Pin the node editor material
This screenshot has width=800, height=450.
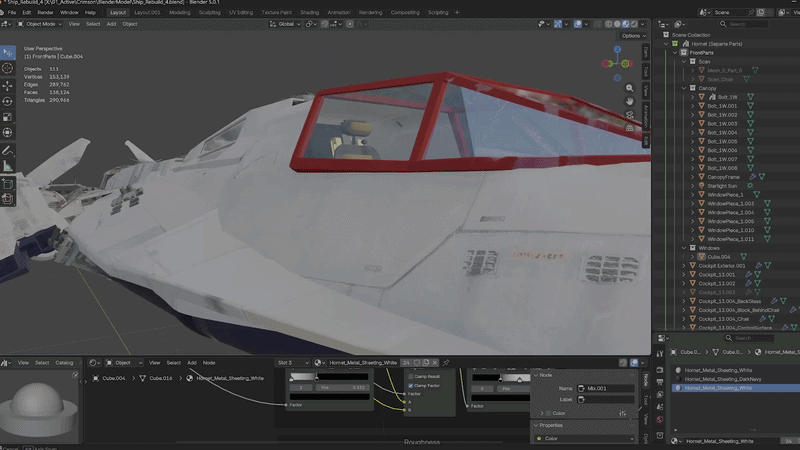click(x=446, y=363)
